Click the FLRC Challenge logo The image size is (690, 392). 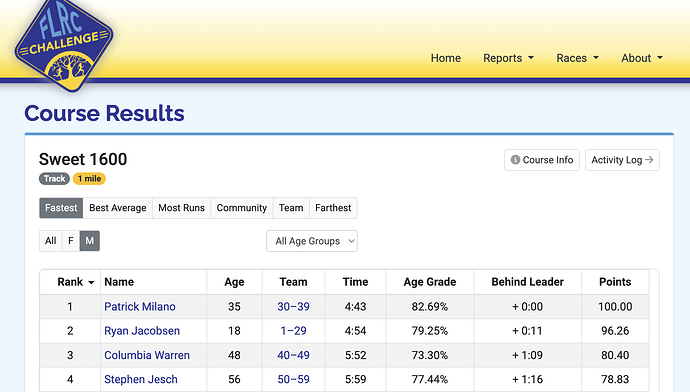(x=64, y=44)
